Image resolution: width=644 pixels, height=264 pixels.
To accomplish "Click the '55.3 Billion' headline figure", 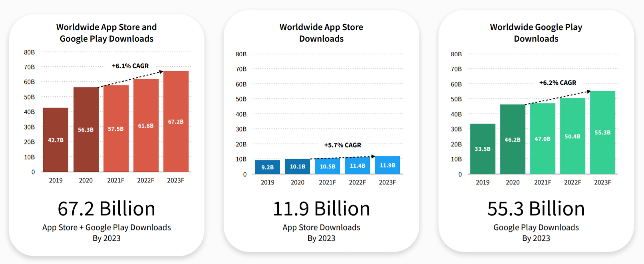I will (x=536, y=209).
